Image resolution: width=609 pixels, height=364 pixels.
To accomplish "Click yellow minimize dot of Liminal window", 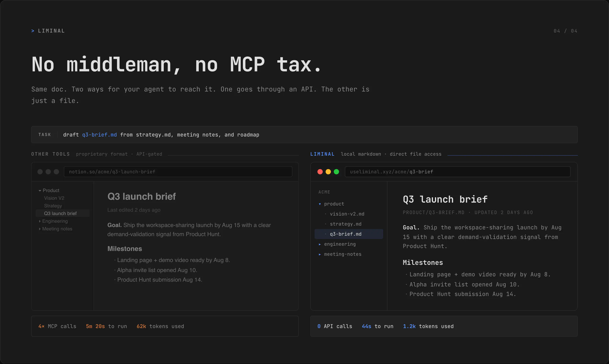I will pos(328,172).
